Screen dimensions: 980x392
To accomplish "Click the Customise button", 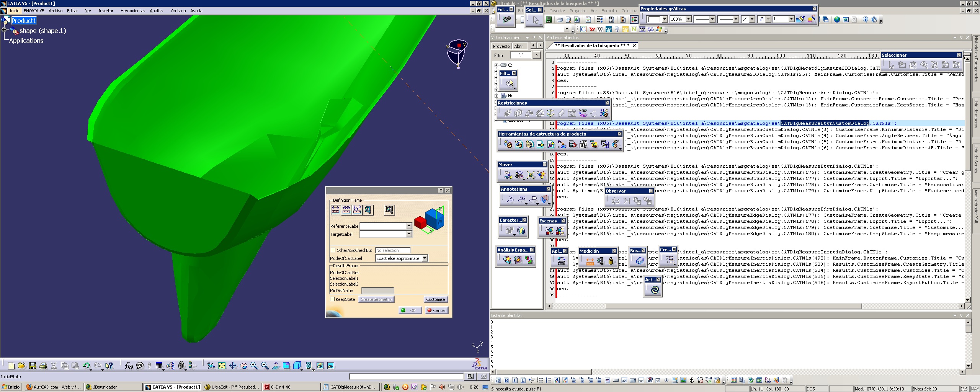I will (x=436, y=299).
